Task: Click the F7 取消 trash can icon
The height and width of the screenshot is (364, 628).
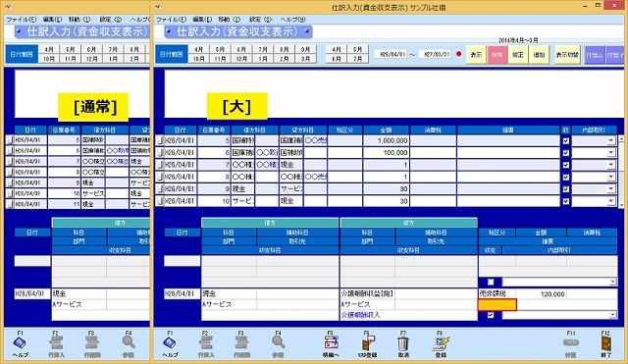Action: pyautogui.click(x=403, y=343)
